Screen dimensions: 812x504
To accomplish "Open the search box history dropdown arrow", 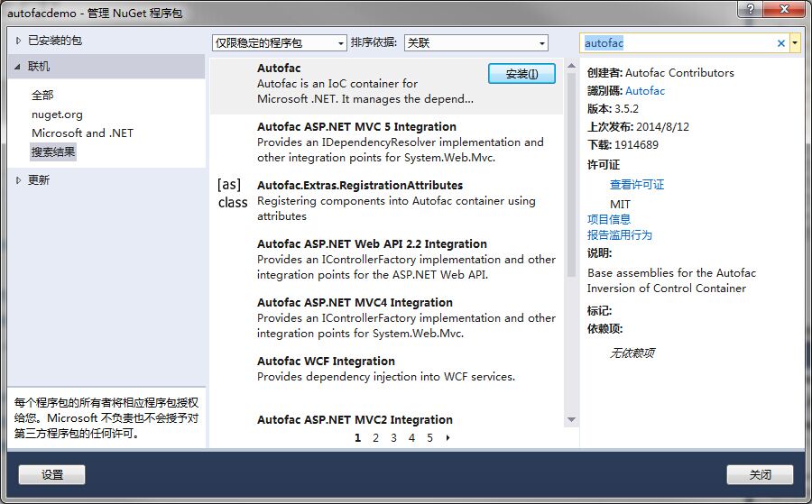I will [x=795, y=43].
